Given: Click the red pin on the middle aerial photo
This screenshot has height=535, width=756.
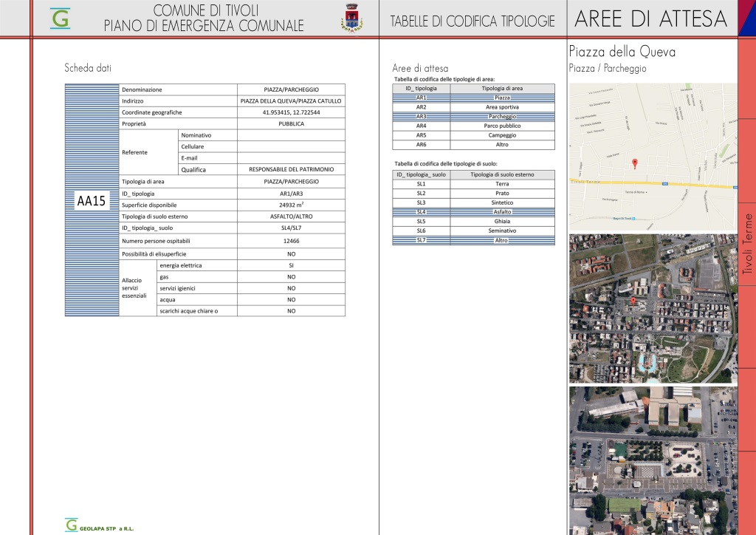Looking at the screenshot, I should [x=633, y=301].
